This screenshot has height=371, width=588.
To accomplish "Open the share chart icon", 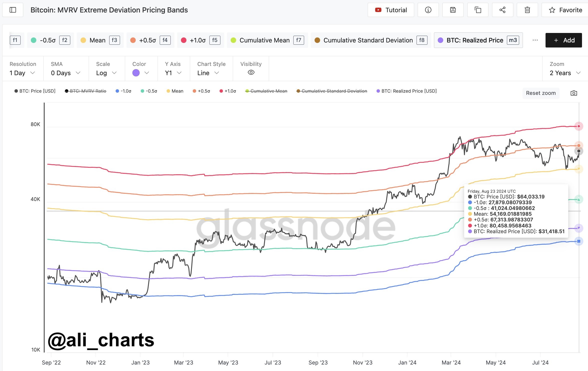I will click(x=502, y=10).
